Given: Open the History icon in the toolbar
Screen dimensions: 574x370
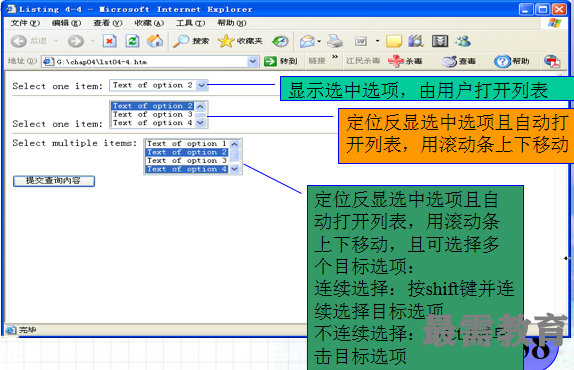Looking at the screenshot, I should pos(280,41).
